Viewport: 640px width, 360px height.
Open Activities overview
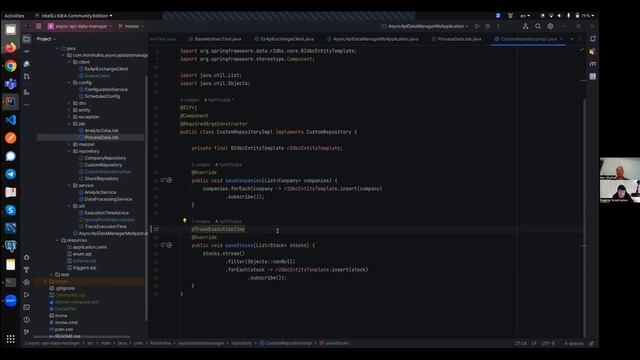click(x=14, y=16)
